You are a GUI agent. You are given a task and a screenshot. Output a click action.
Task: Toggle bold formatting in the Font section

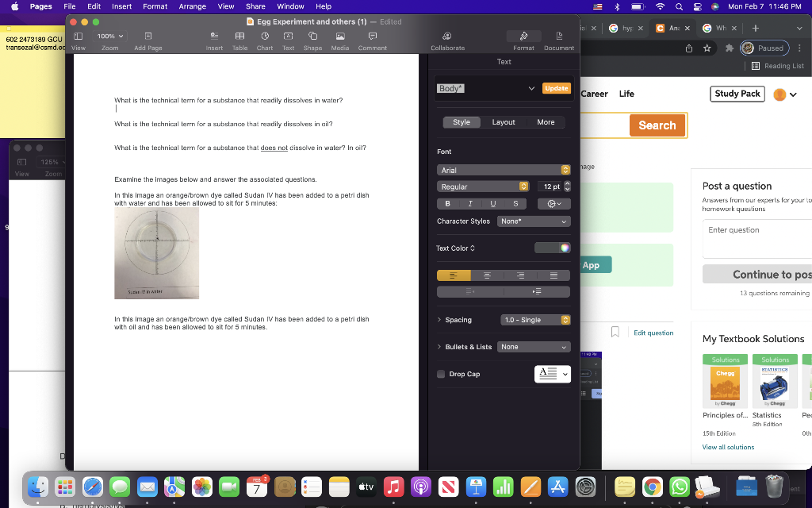(447, 203)
